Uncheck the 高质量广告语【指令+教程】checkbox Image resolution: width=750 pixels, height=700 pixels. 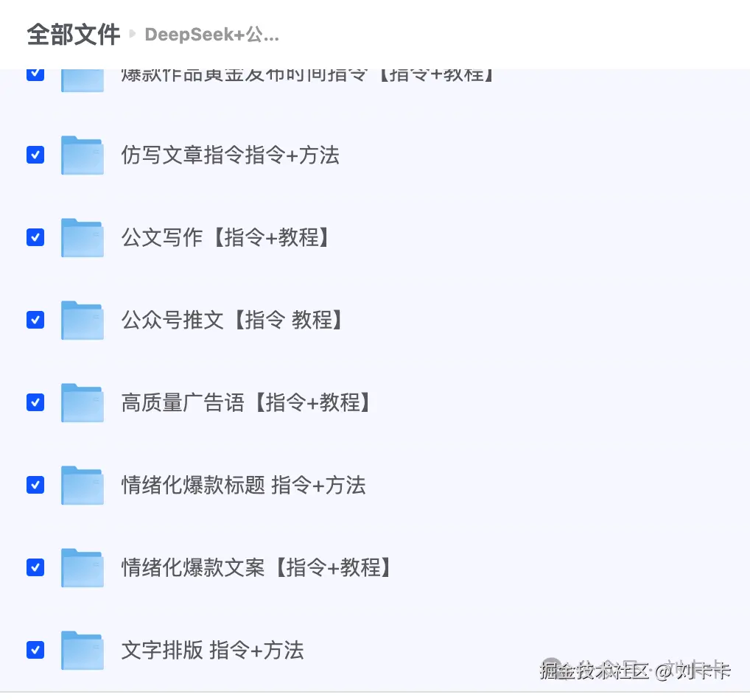(x=35, y=402)
